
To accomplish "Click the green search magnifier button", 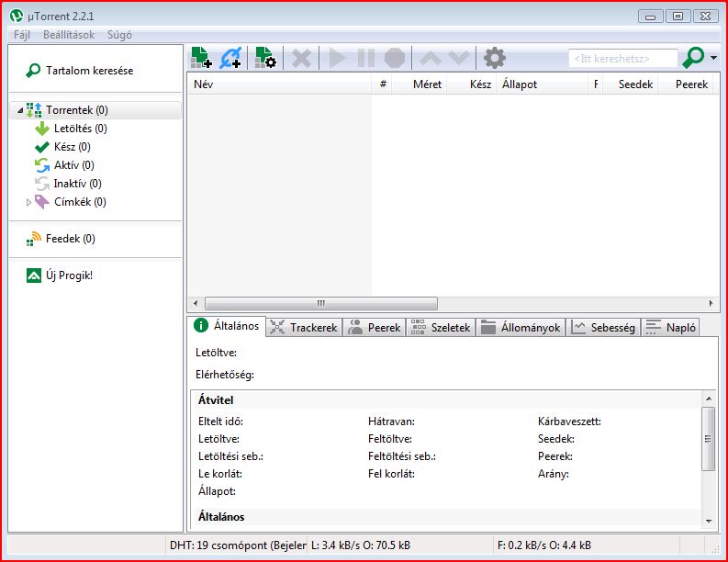I will point(693,58).
